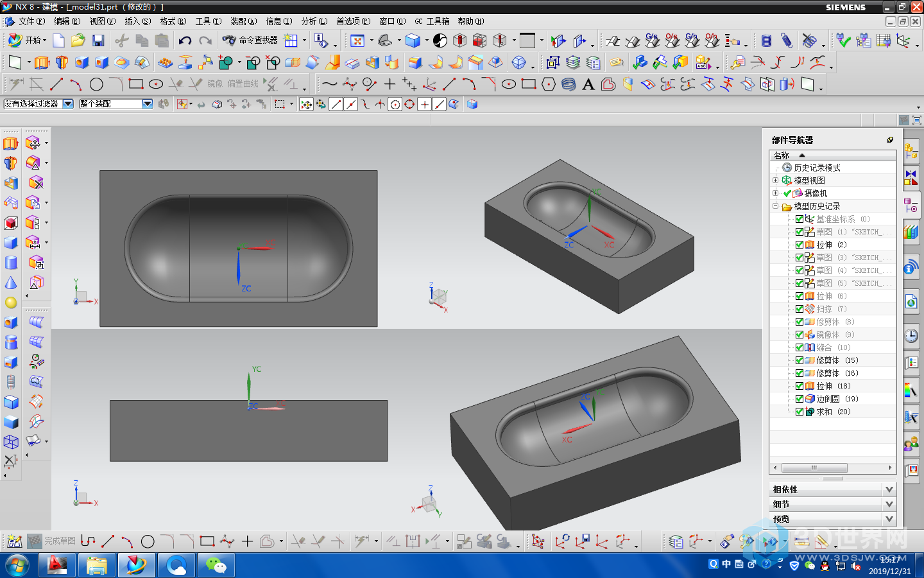Click the polygon hexagon icon
The width and height of the screenshot is (924, 578).
[x=549, y=84]
